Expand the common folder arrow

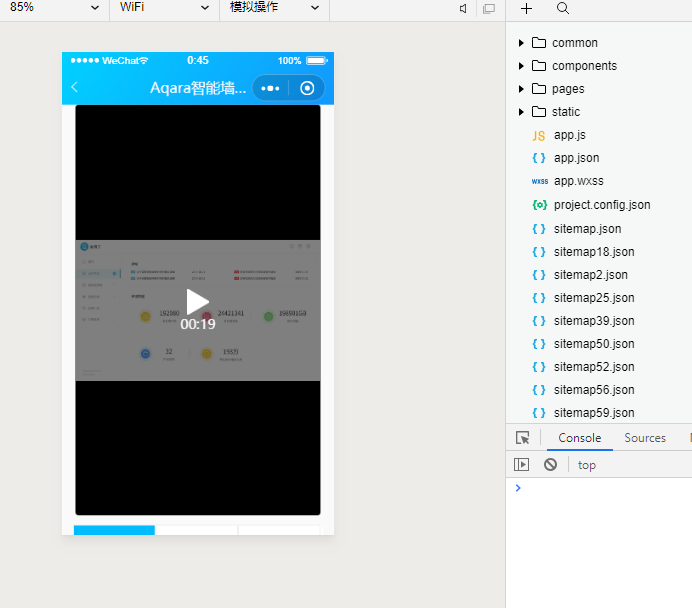tap(521, 43)
